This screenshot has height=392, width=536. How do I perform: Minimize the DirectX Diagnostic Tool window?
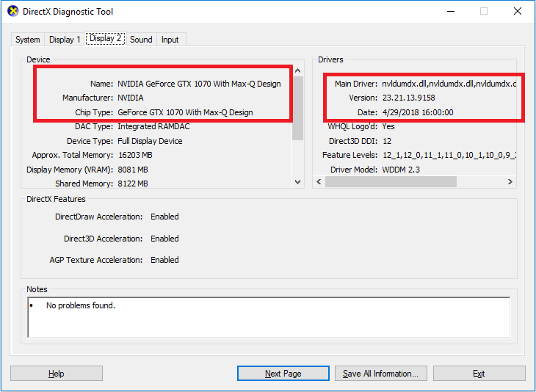(x=451, y=11)
